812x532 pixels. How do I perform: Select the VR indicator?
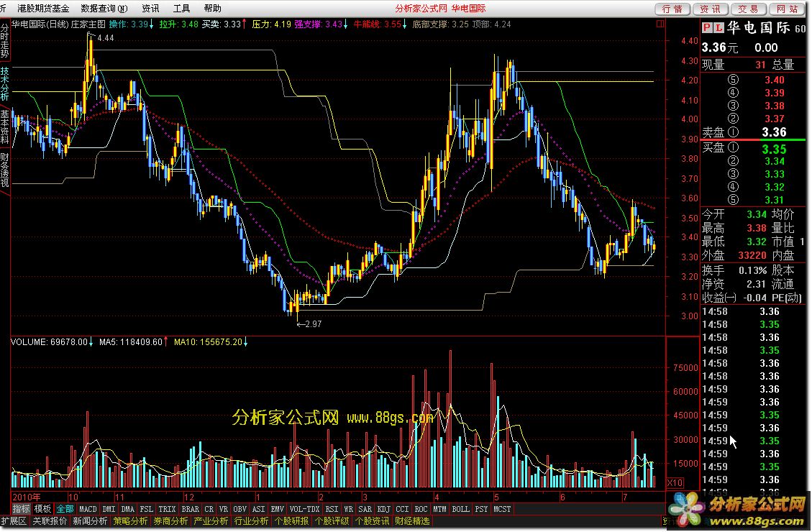click(x=223, y=509)
